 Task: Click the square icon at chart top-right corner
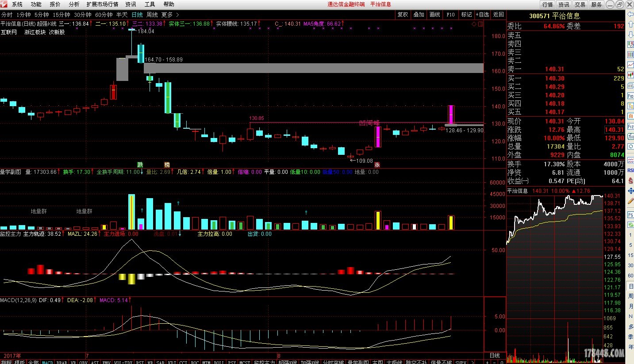(x=480, y=23)
